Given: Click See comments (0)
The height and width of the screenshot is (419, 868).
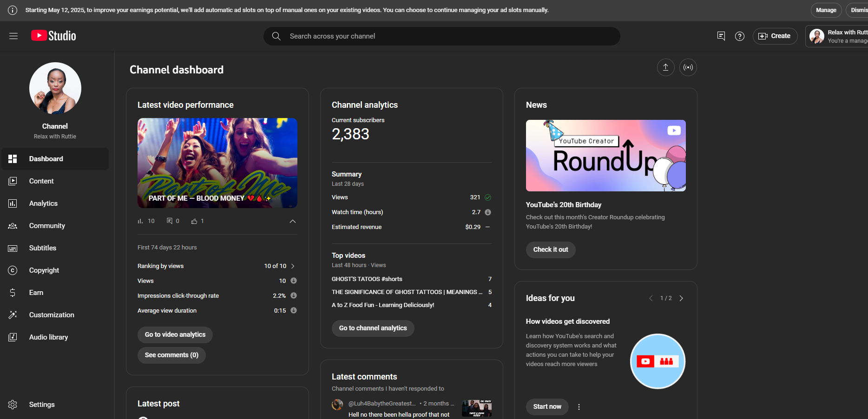Looking at the screenshot, I should pos(171,355).
